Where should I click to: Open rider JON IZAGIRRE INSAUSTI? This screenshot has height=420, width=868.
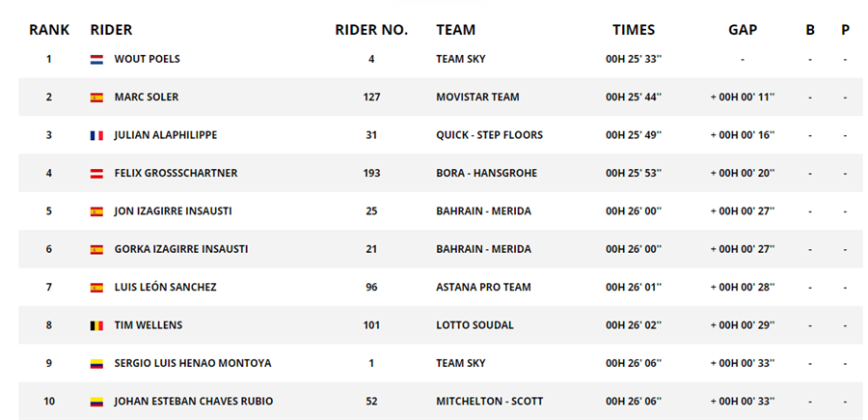click(174, 211)
